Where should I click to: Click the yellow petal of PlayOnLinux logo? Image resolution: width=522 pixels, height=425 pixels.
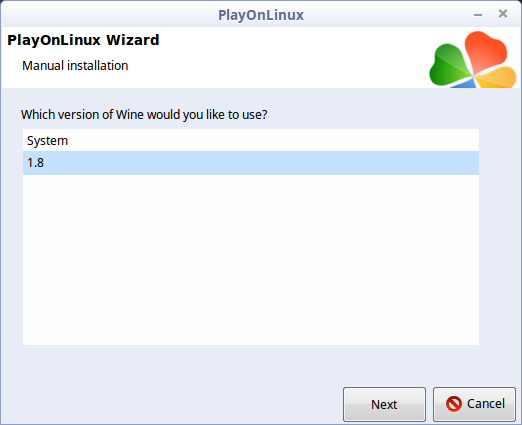pyautogui.click(x=497, y=78)
